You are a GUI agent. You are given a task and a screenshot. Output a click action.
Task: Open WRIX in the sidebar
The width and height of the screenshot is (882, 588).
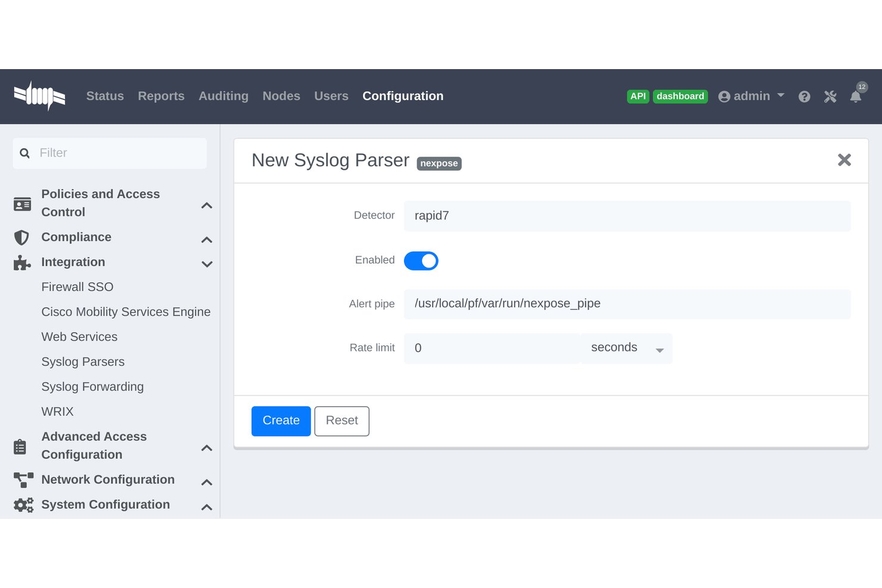pyautogui.click(x=57, y=412)
